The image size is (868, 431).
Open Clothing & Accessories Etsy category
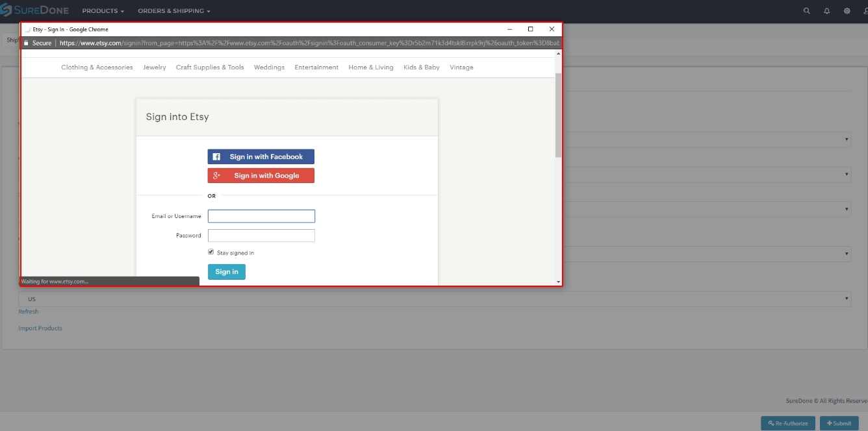click(97, 68)
